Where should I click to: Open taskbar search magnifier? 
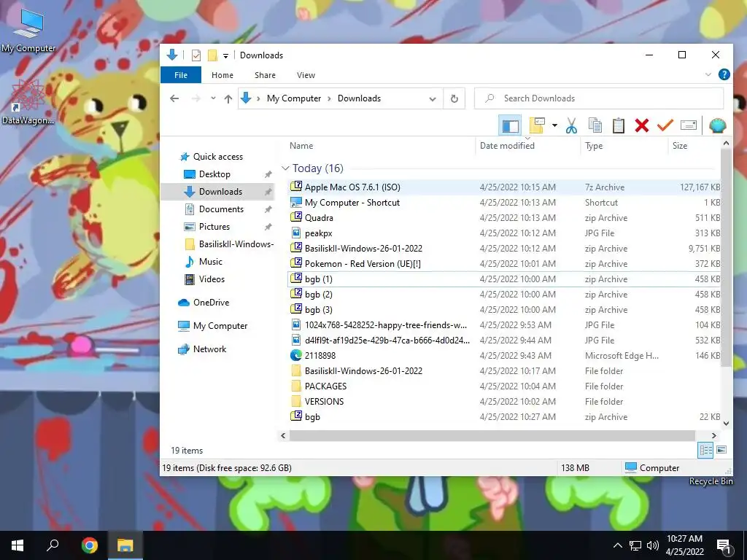tap(53, 545)
